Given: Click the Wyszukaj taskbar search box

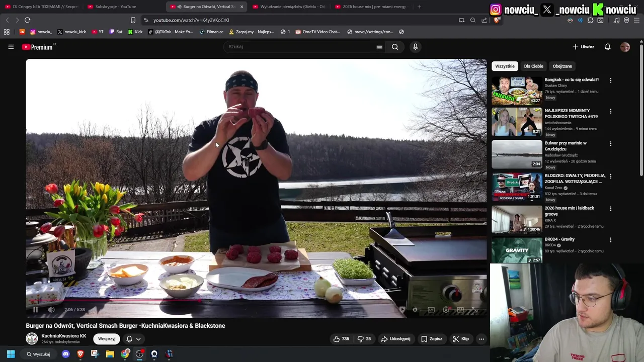Looking at the screenshot, I should [x=39, y=354].
